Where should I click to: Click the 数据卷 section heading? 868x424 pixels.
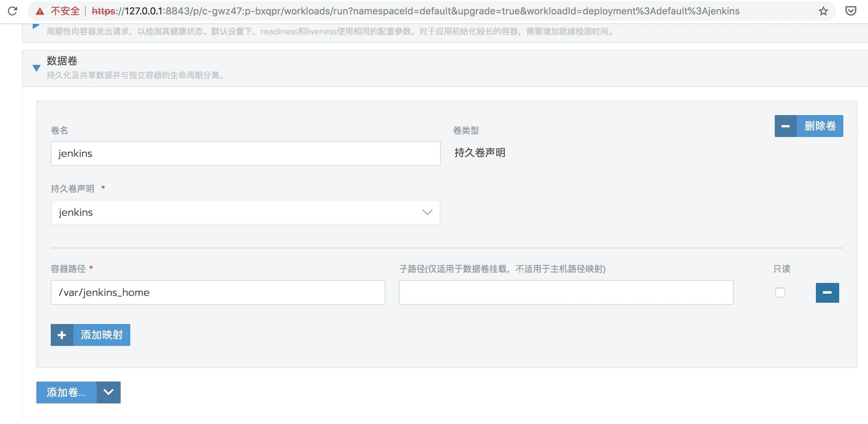62,61
